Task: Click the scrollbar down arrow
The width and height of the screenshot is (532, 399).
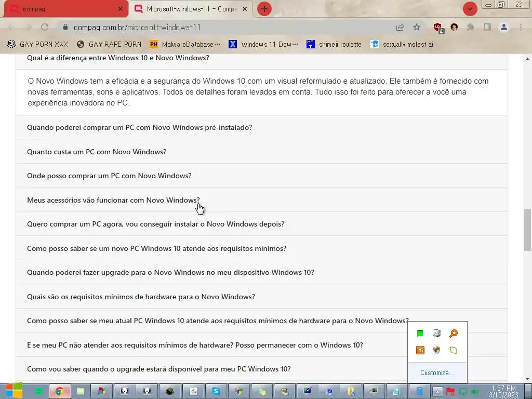Action: point(527,379)
